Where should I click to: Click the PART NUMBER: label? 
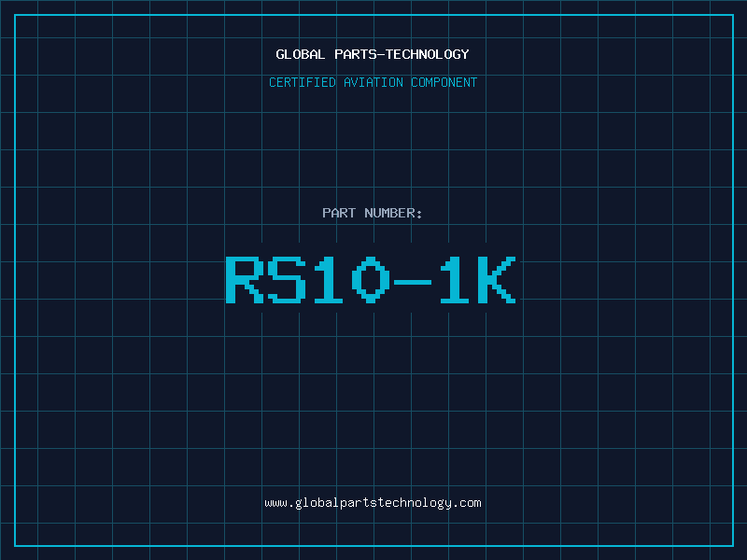(x=373, y=213)
